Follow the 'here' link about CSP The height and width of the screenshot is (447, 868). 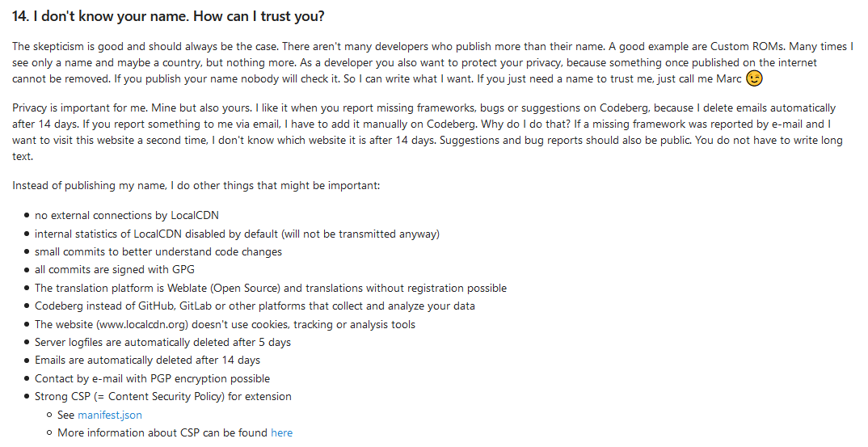pos(281,432)
